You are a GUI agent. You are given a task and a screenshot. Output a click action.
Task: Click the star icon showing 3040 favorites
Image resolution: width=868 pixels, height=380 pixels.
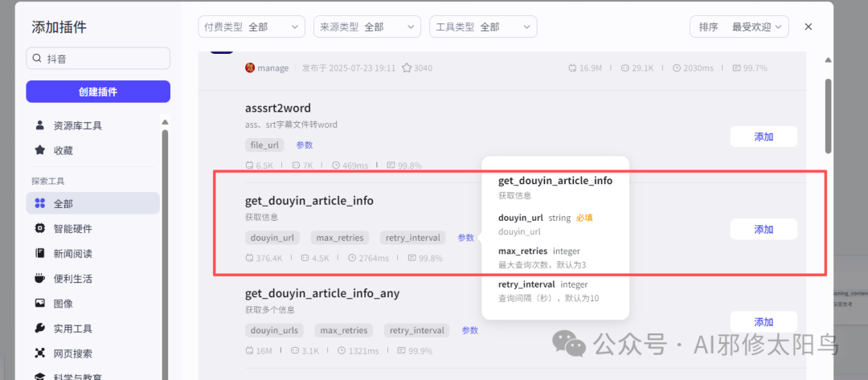407,68
